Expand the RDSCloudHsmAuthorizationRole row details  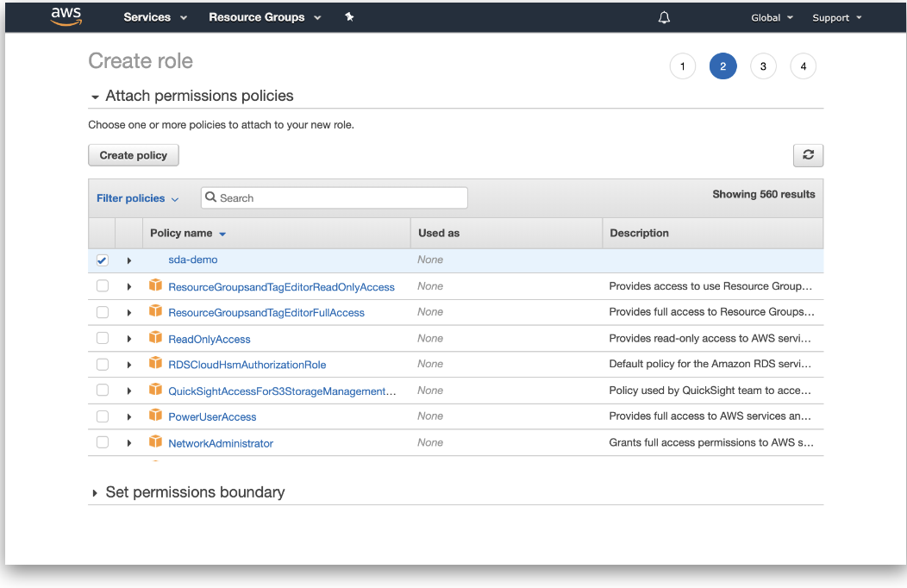tap(129, 365)
